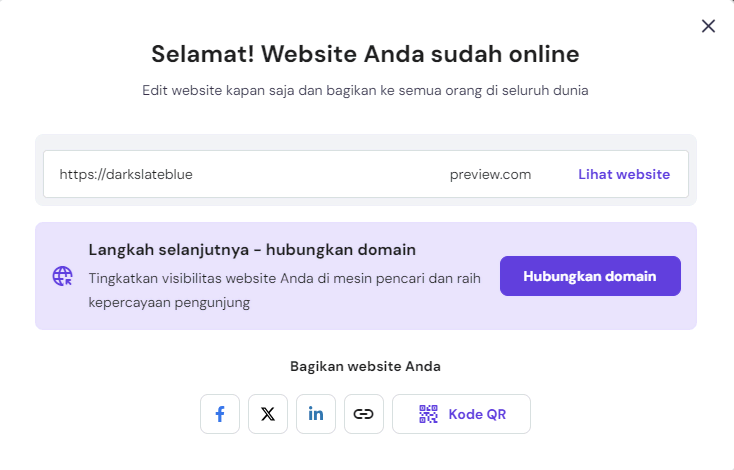
Task: Click the Langkah selanjutnya - hubungkan domain heading
Action: tap(252, 249)
